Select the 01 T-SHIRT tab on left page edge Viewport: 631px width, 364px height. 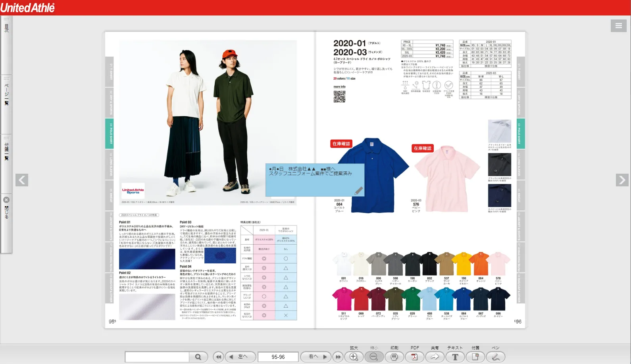pos(110,72)
